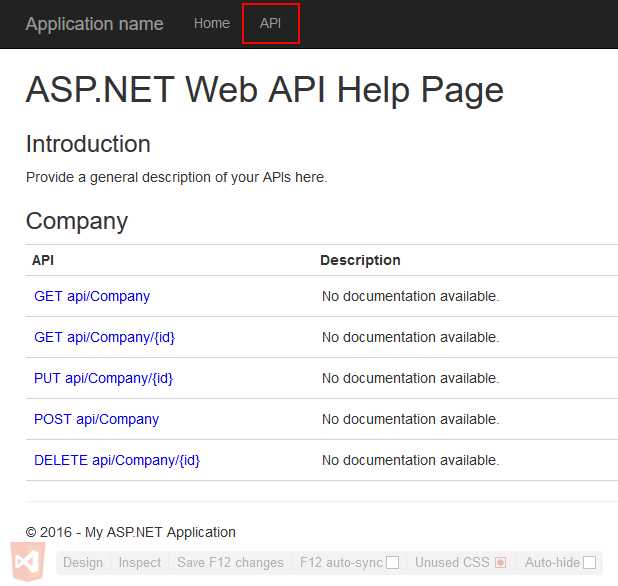Click description text in GET api/Company/{id} row
This screenshot has height=586, width=618.
click(x=410, y=337)
